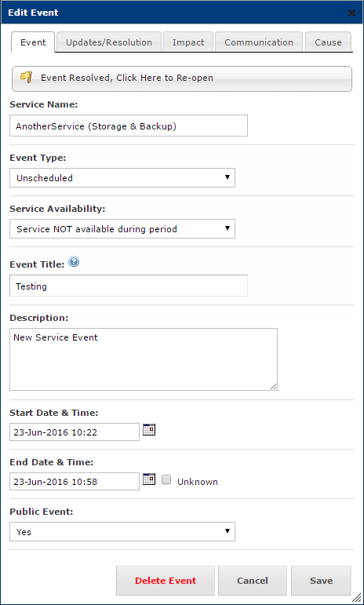Click the yellow flag icon on re-open bar
364x605 pixels.
point(26,77)
